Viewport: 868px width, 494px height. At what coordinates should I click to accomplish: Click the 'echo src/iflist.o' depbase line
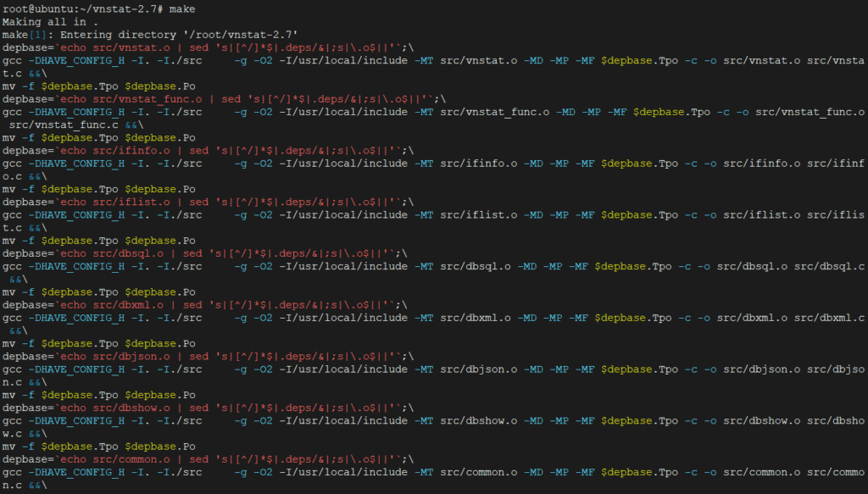click(209, 202)
